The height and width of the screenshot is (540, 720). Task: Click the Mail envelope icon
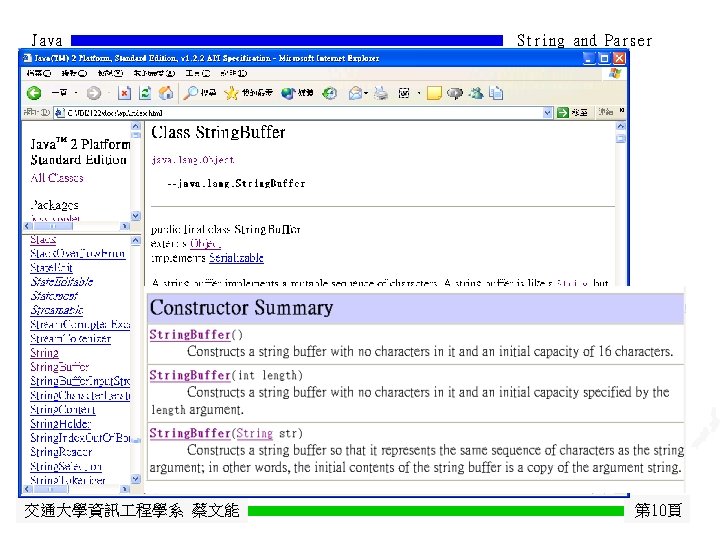[355, 93]
